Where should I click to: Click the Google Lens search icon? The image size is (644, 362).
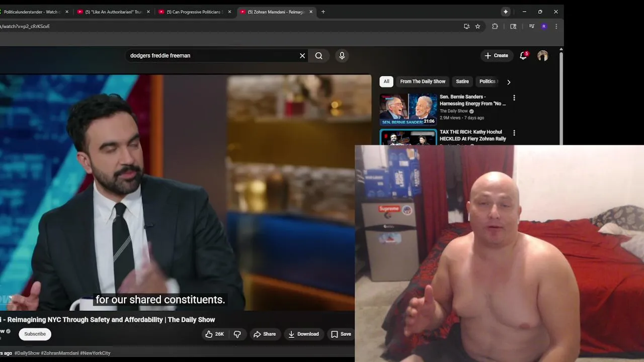513,26
